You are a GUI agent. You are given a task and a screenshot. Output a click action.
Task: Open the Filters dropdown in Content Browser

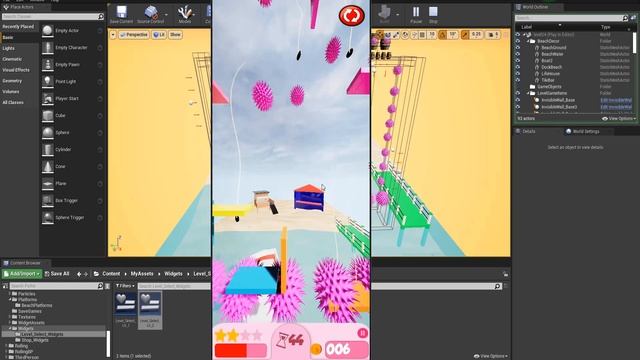124,286
